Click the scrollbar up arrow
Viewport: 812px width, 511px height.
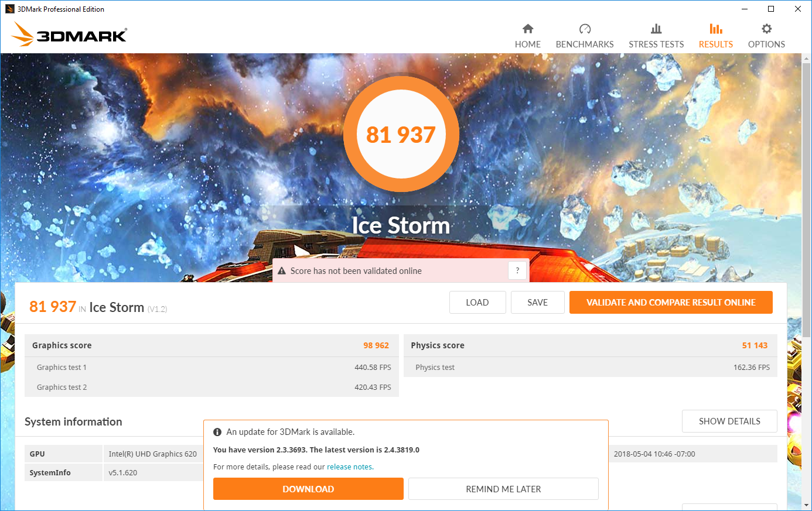807,58
